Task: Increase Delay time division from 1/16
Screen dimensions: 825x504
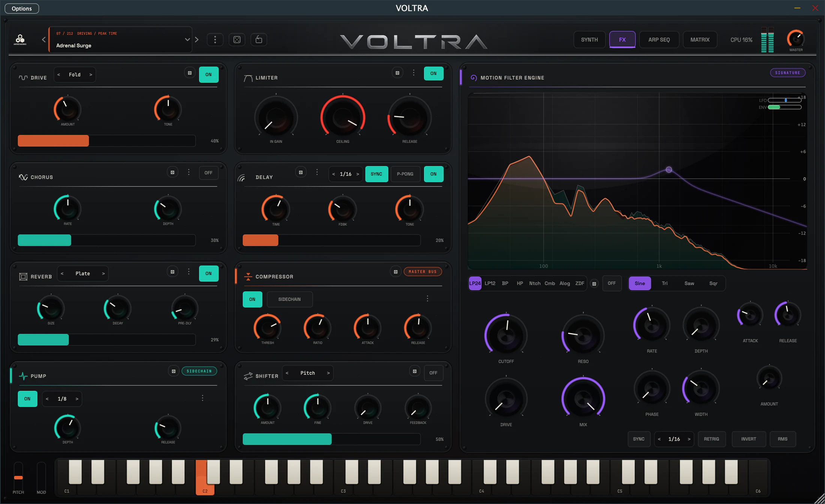Action: coord(358,174)
